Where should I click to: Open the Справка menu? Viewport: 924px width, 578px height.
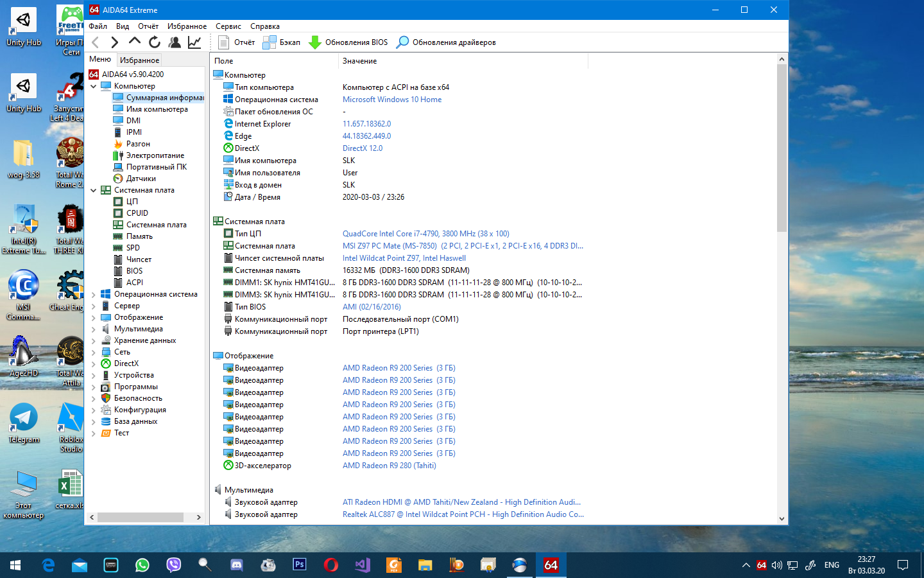click(265, 26)
